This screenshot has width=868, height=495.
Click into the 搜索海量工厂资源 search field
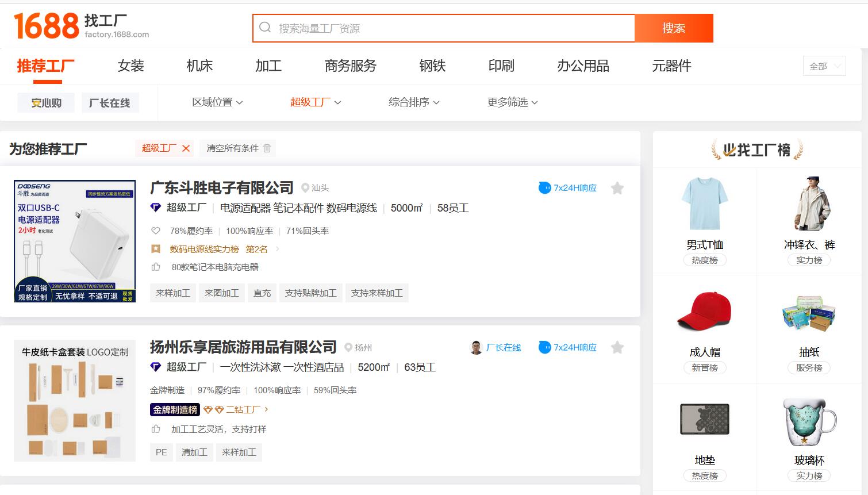tap(444, 28)
